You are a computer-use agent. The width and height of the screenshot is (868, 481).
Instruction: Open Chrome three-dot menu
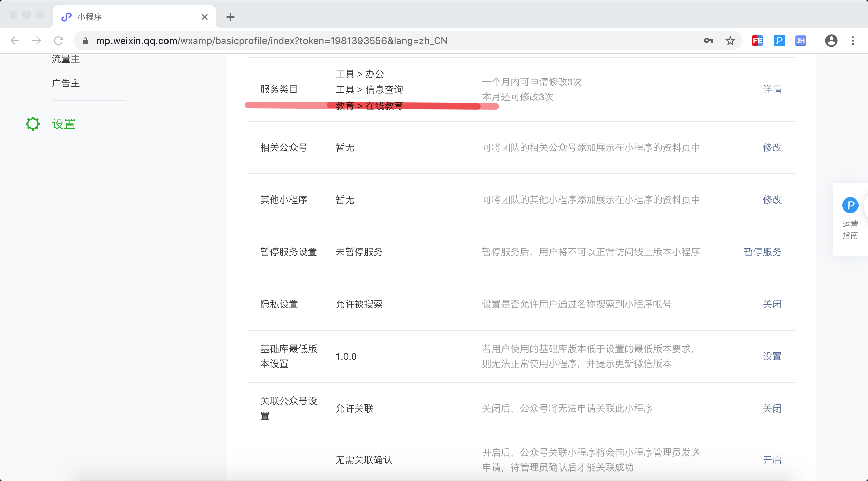[853, 41]
